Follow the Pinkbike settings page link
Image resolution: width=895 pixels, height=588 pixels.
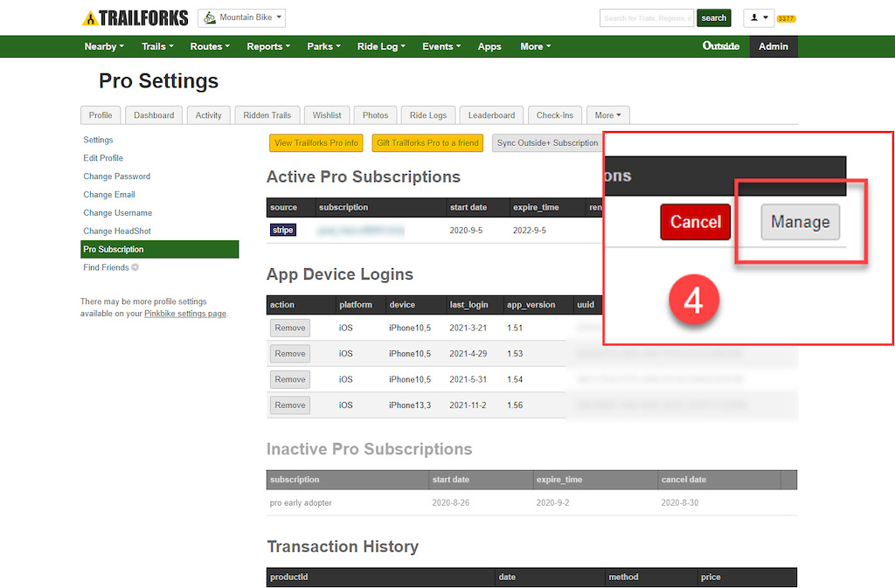(185, 314)
